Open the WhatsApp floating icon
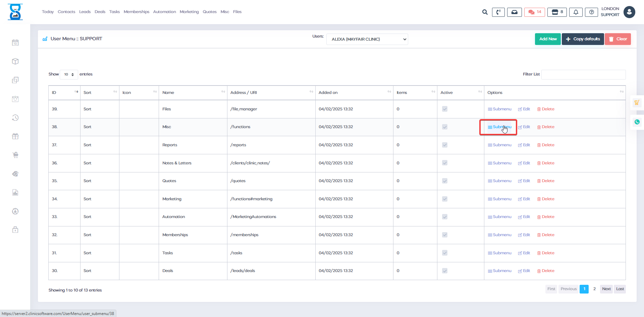Image resolution: width=644 pixels, height=317 pixels. point(637,122)
